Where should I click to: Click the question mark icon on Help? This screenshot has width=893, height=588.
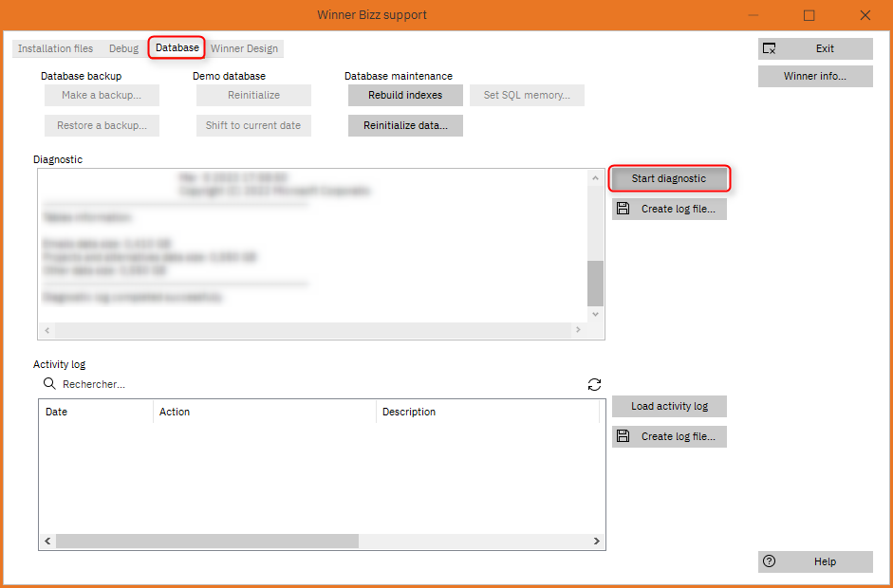coord(770,561)
